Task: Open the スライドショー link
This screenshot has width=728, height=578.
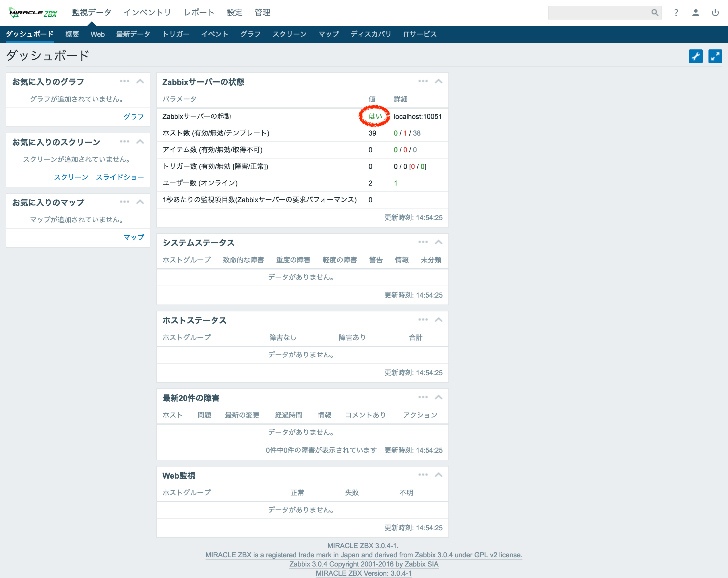Action: click(120, 177)
